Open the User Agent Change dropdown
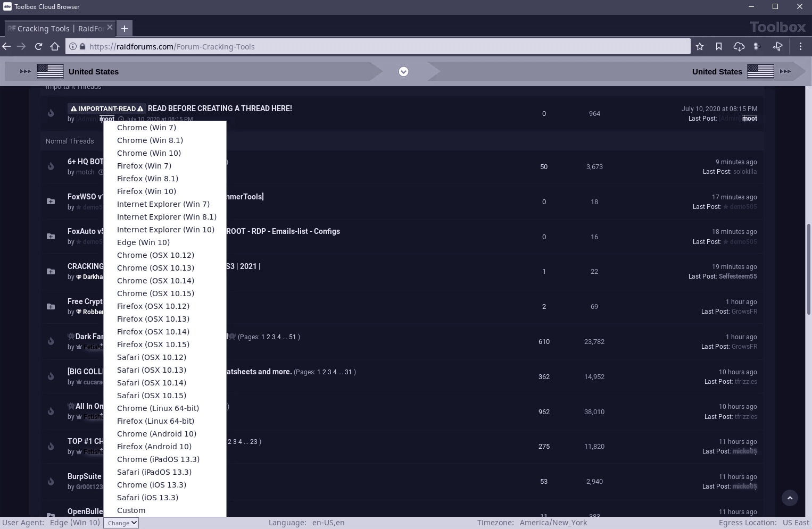Viewport: 812px width, 529px height. [x=121, y=523]
